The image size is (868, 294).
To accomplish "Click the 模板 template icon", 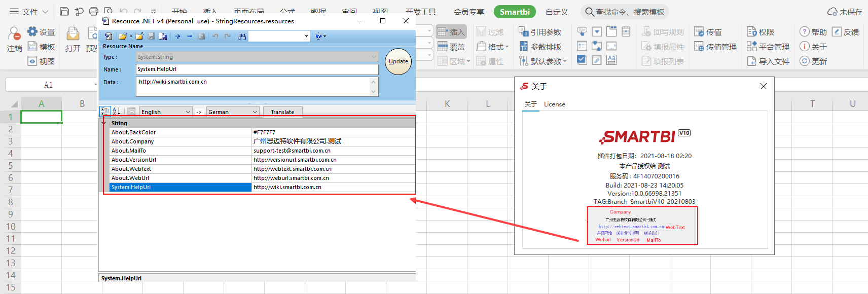I will point(32,47).
